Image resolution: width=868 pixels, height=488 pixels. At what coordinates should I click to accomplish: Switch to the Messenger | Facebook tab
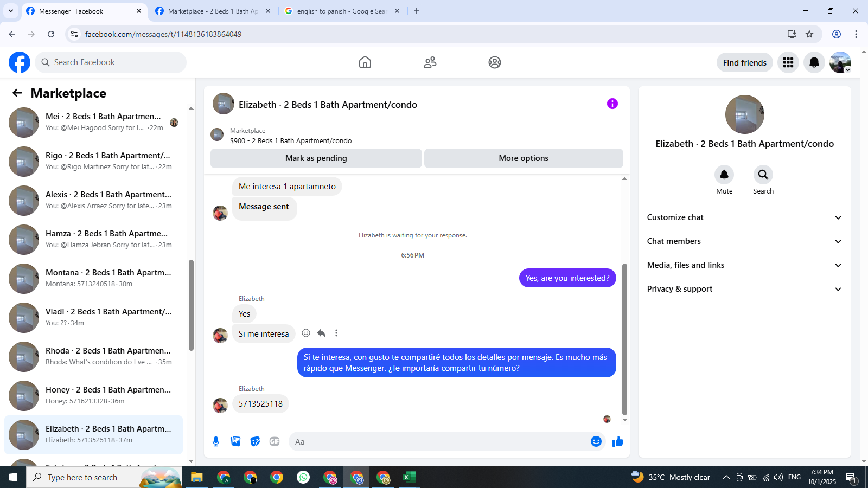click(84, 11)
